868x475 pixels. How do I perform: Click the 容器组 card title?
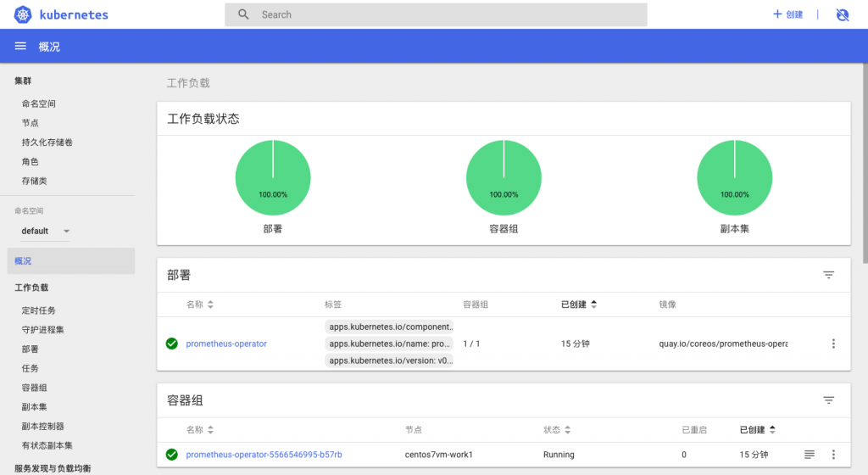click(185, 400)
